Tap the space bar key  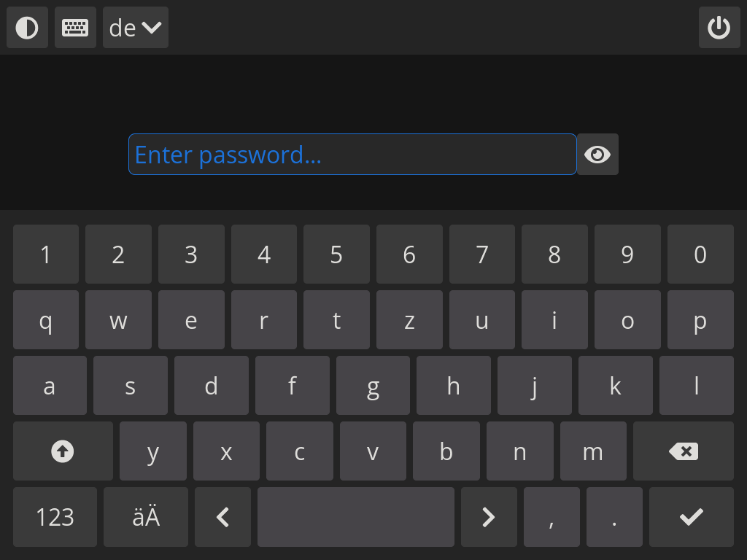pyautogui.click(x=356, y=517)
